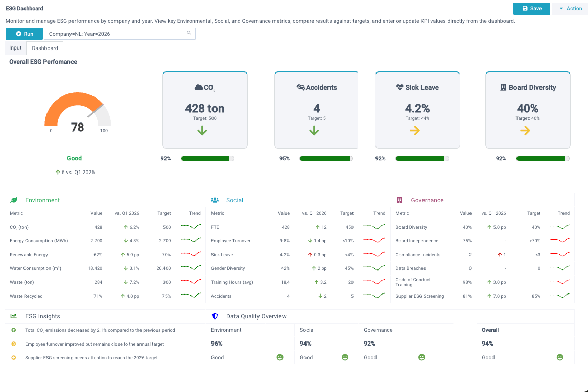Select the Dashboard tab
588x392 pixels.
pyautogui.click(x=45, y=48)
